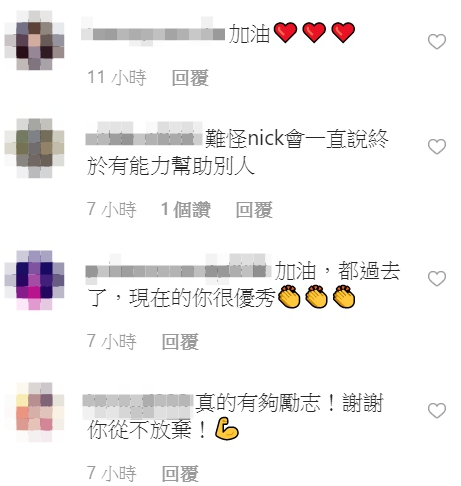Like the comment with clapping hands emojis
Image resolution: width=461 pixels, height=486 pixels.
pyautogui.click(x=437, y=278)
